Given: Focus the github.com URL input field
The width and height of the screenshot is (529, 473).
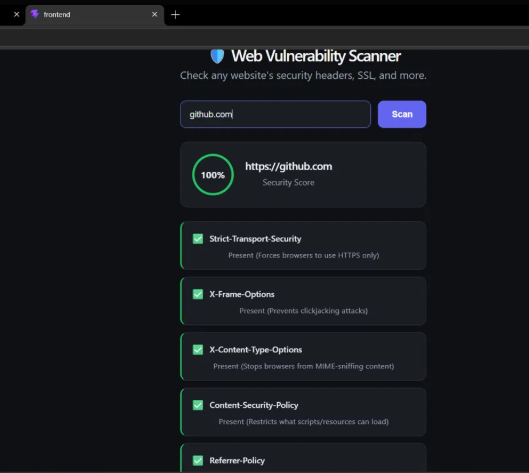Looking at the screenshot, I should 275,114.
